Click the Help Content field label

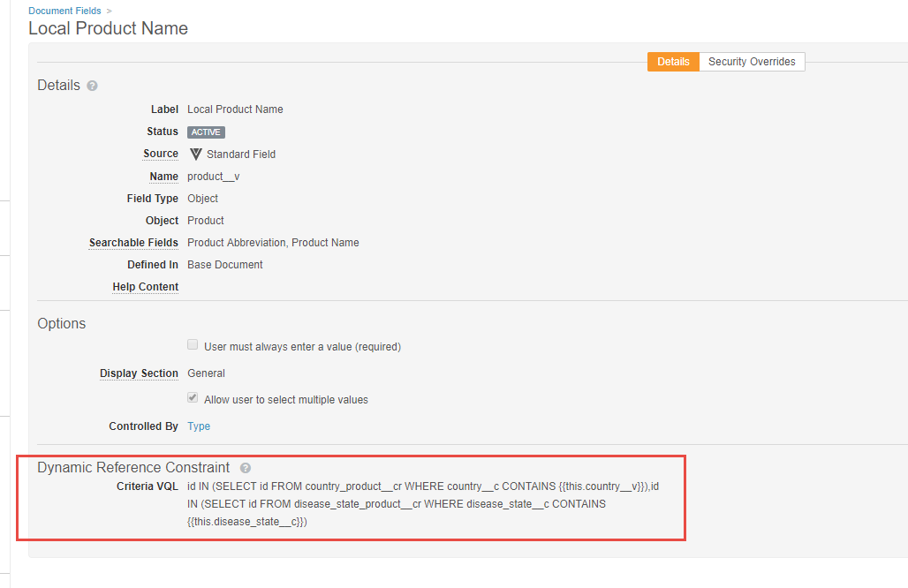click(x=145, y=287)
